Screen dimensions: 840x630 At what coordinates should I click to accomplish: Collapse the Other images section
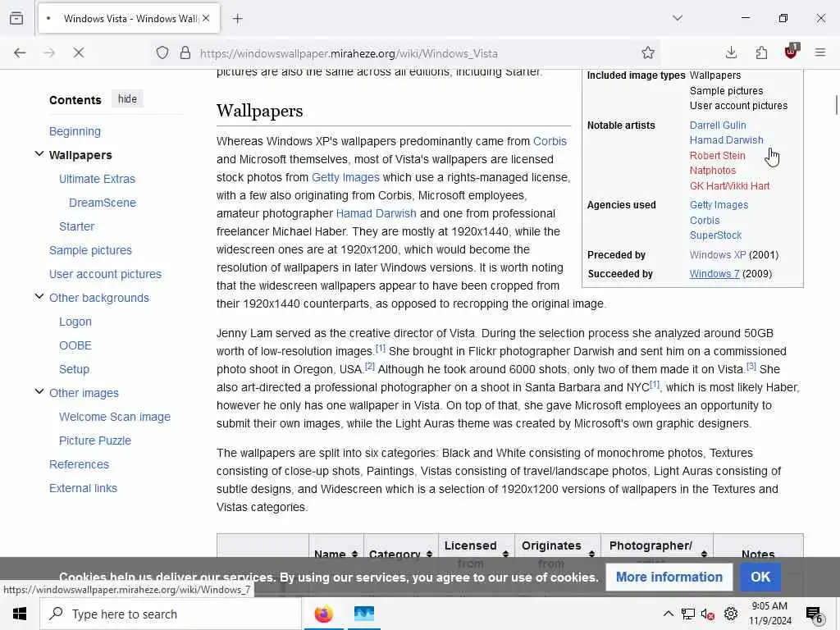coord(39,391)
